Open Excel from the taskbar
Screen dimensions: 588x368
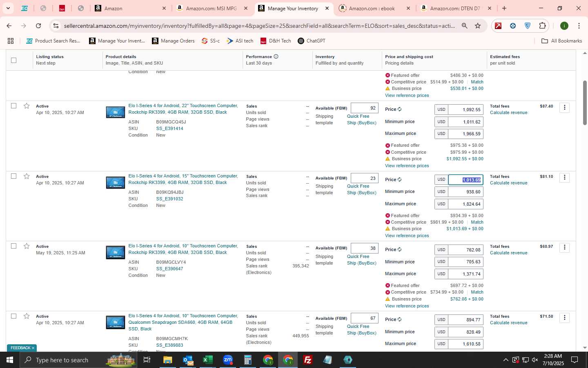pyautogui.click(x=208, y=360)
